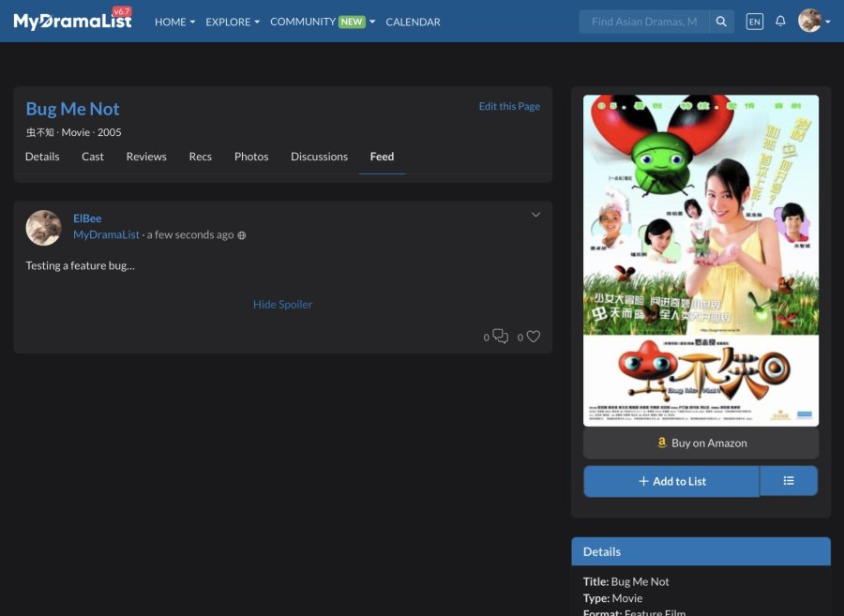844x616 pixels.
Task: Switch to the Recs tab
Action: [x=201, y=157]
